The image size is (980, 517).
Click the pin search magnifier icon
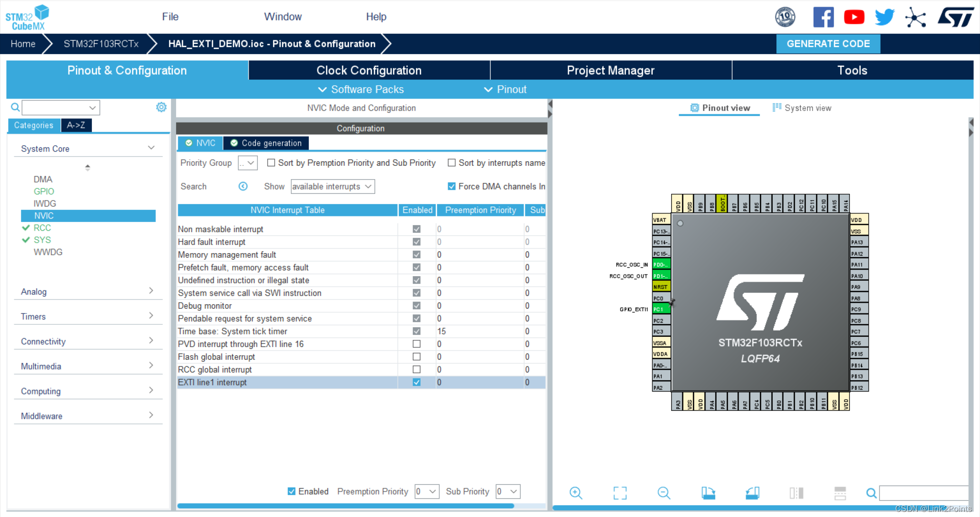871,493
